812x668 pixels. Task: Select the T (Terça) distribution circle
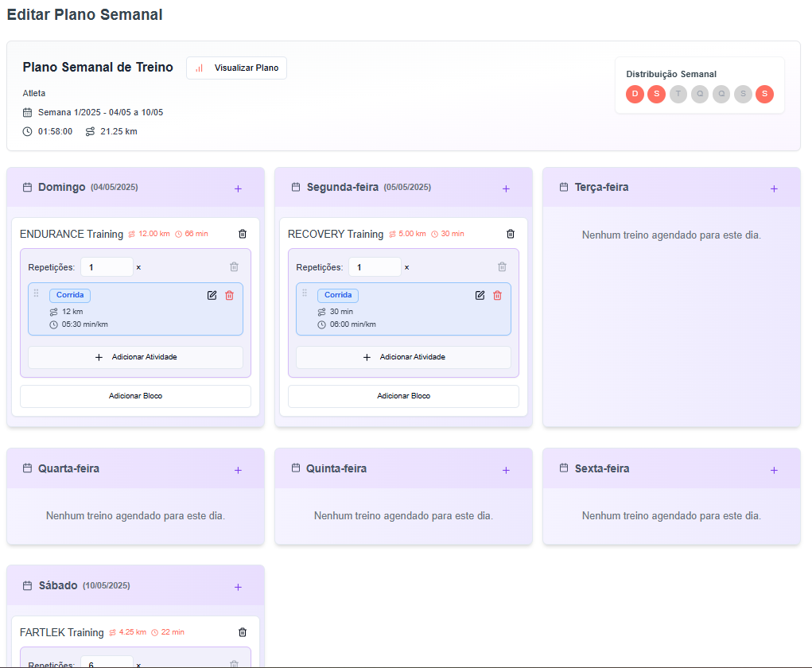[x=678, y=95]
